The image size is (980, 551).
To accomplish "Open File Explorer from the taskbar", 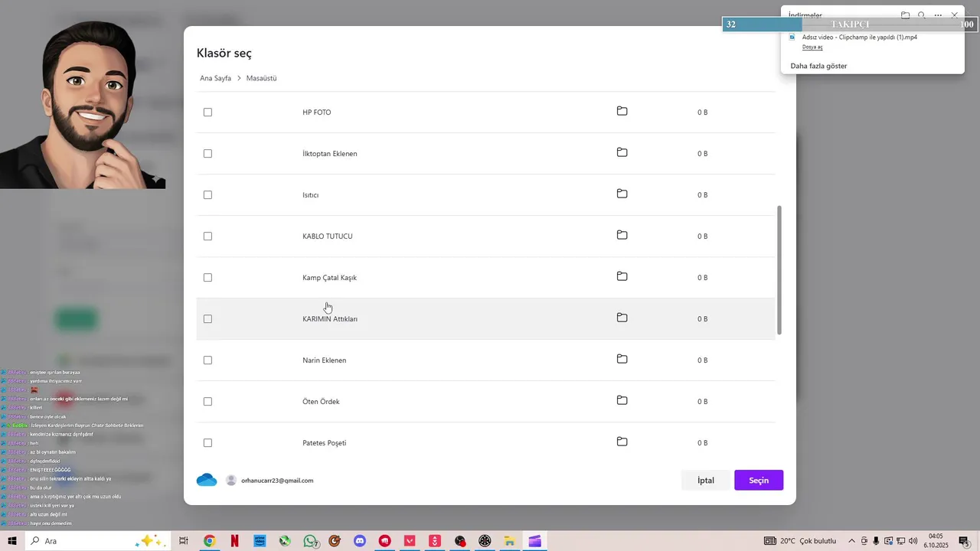I will tap(509, 541).
